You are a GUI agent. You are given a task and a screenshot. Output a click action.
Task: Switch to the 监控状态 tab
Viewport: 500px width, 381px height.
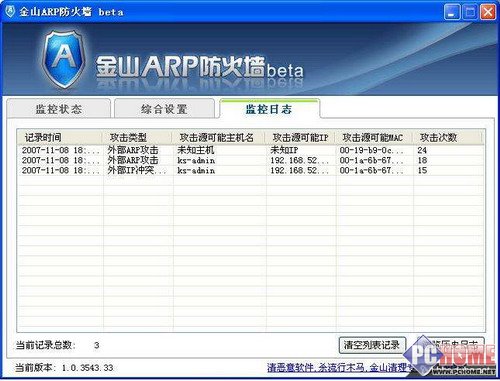coord(59,109)
